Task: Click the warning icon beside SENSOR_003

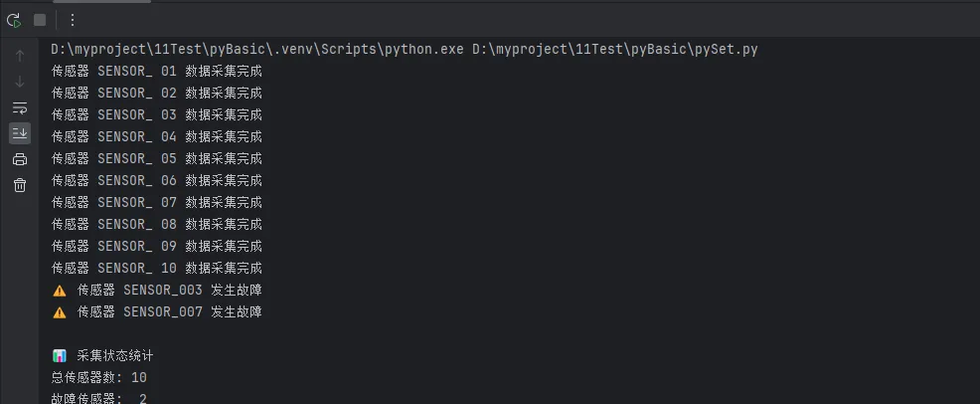Action: (x=60, y=291)
